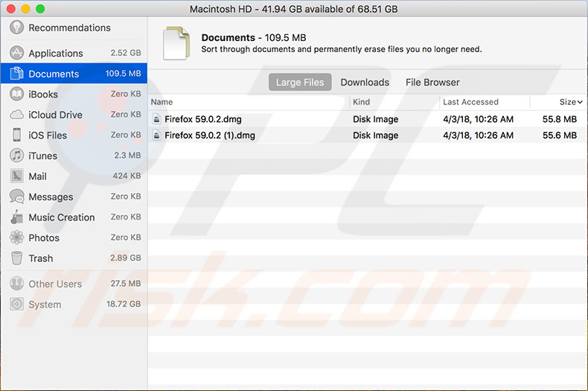Switch to the Downloads tab
This screenshot has width=588, height=391.
[365, 82]
